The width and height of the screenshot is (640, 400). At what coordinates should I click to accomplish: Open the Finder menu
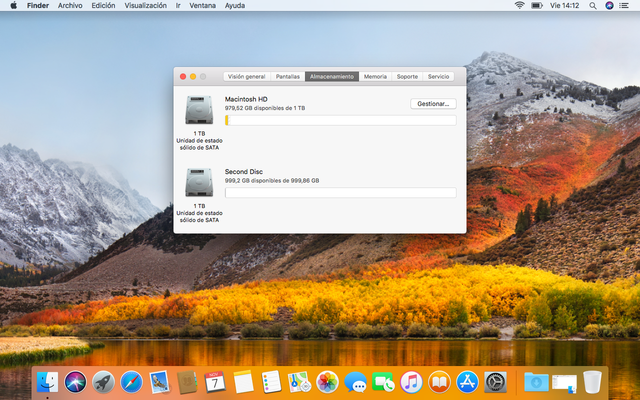(38, 6)
